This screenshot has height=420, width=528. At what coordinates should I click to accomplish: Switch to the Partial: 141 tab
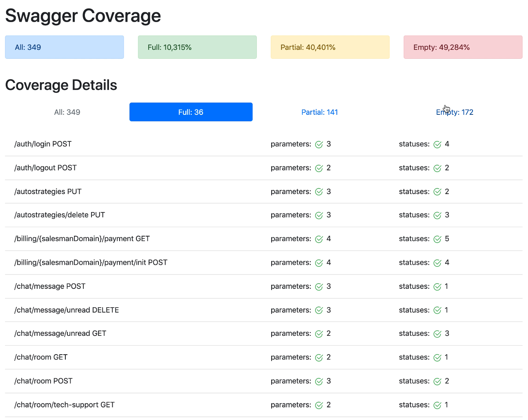click(x=320, y=112)
